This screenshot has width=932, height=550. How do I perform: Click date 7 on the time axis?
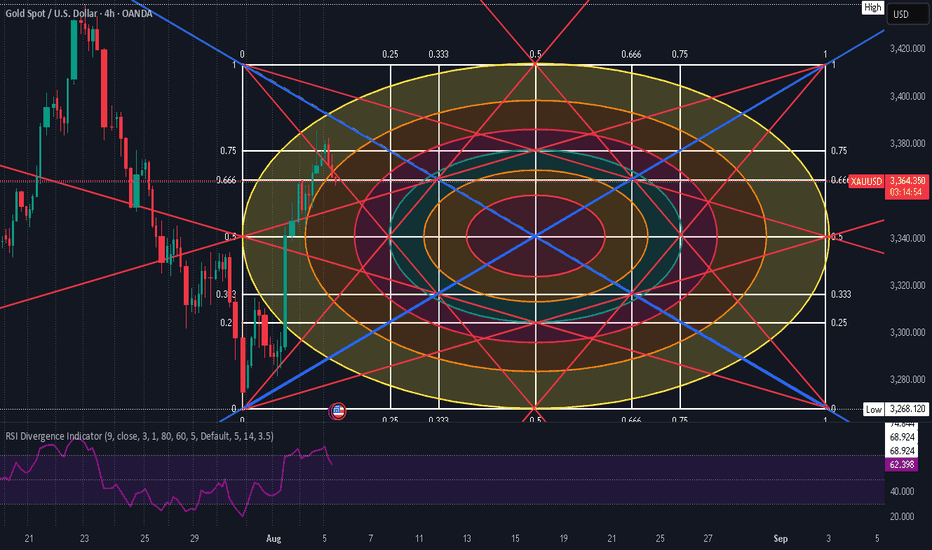(370, 539)
